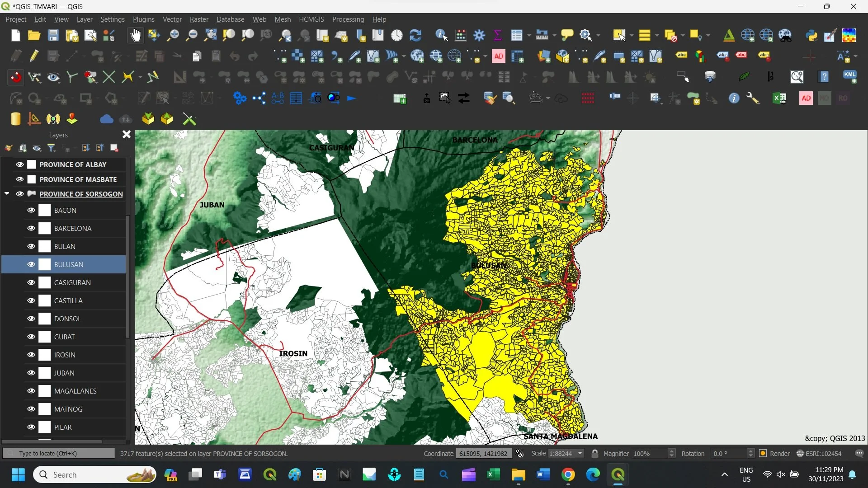868x488 pixels.
Task: Open the Field Calculator icon
Action: point(461,35)
